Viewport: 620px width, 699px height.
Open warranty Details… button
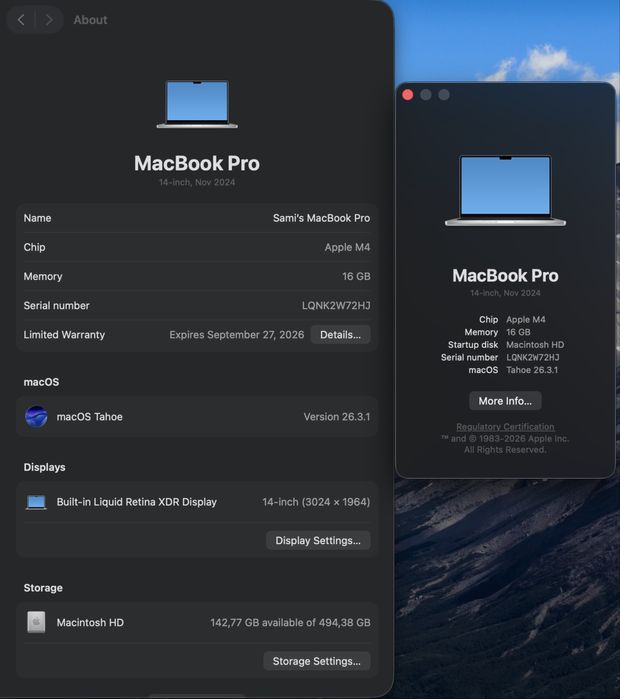340,335
